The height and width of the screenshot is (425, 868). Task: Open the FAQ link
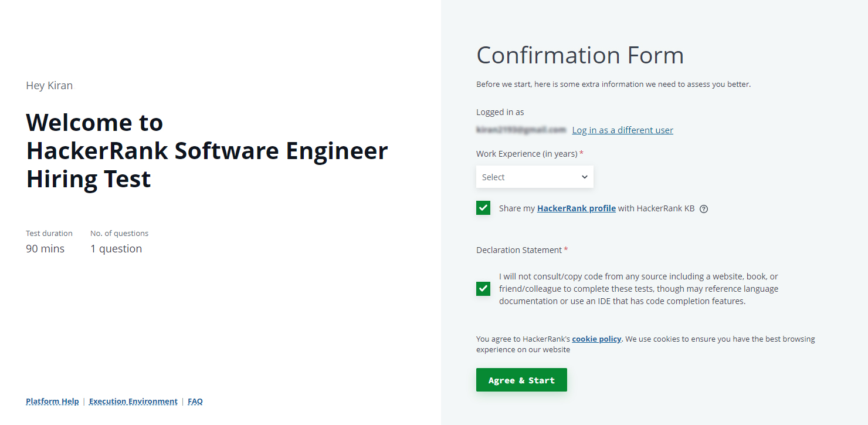point(195,402)
